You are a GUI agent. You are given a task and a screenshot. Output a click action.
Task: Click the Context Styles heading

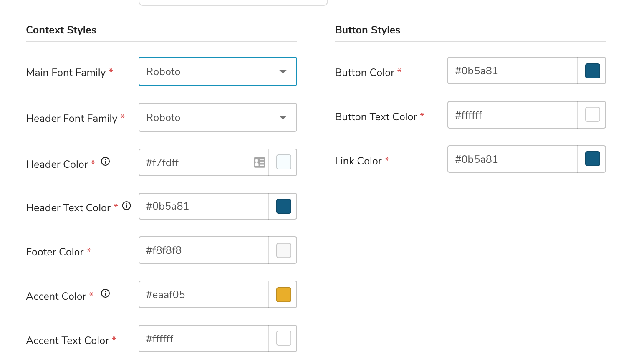61,30
